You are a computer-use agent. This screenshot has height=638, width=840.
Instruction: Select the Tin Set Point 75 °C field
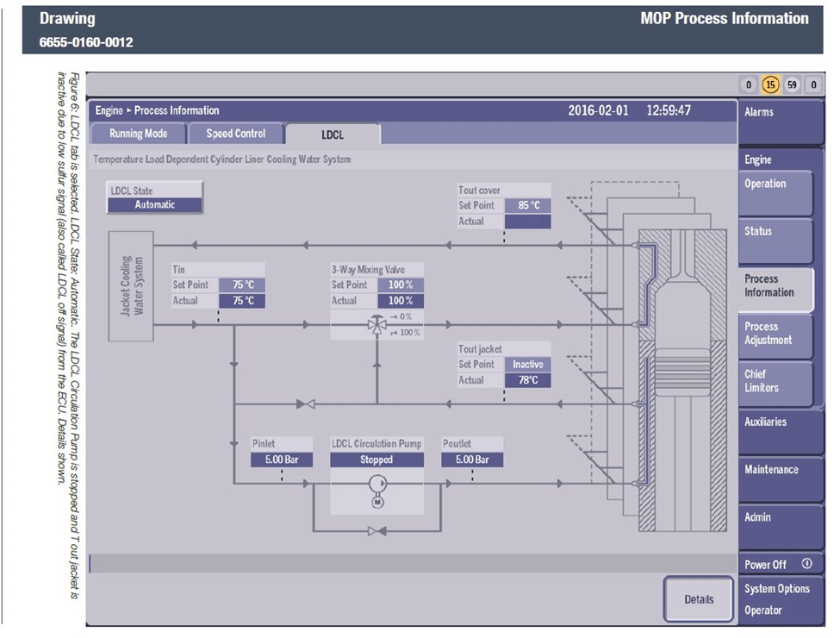point(241,285)
